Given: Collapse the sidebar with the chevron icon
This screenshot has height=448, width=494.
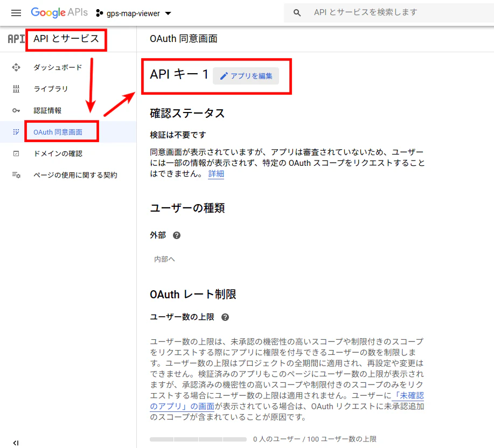Looking at the screenshot, I should 16,443.
